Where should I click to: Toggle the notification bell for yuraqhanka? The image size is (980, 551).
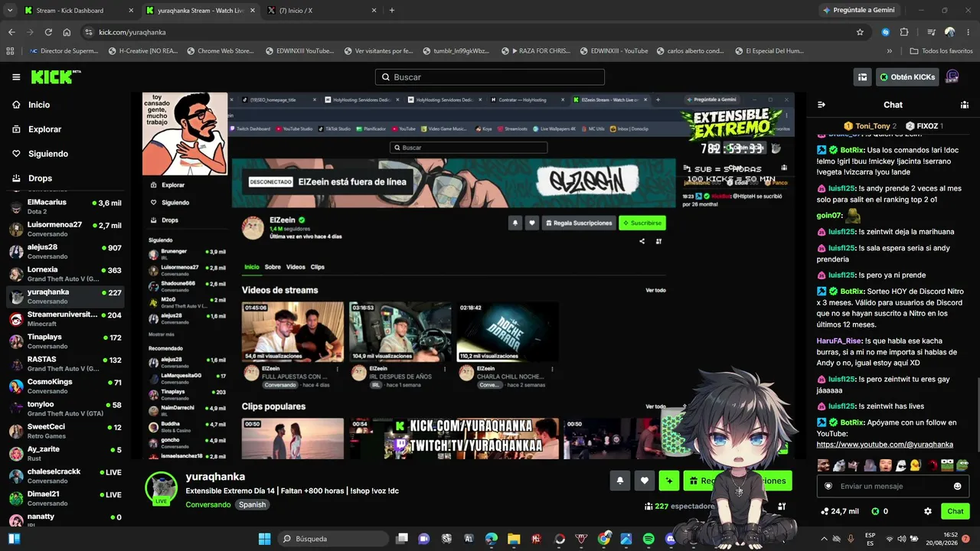point(620,481)
